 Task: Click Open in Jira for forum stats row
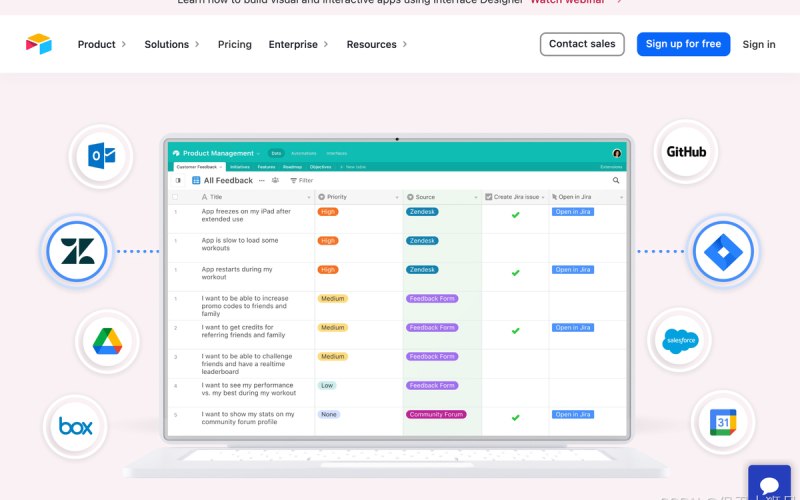(x=572, y=414)
